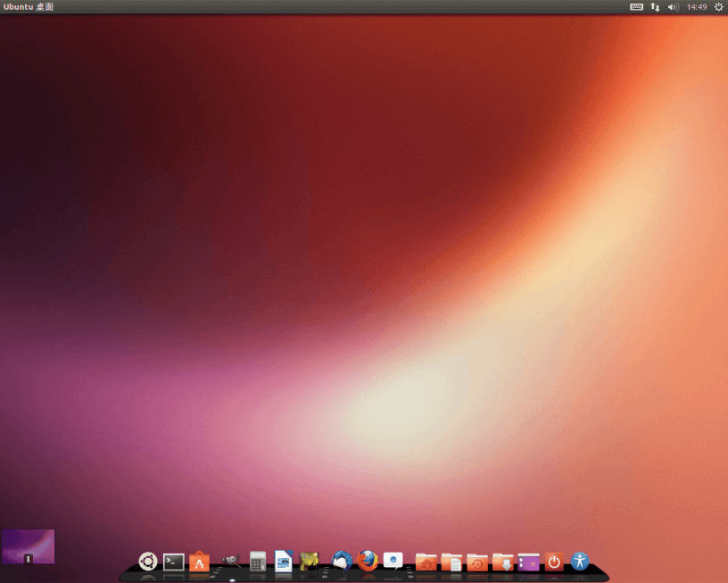Open GIMP from the dock
The height and width of the screenshot is (583, 728).
[x=231, y=562]
